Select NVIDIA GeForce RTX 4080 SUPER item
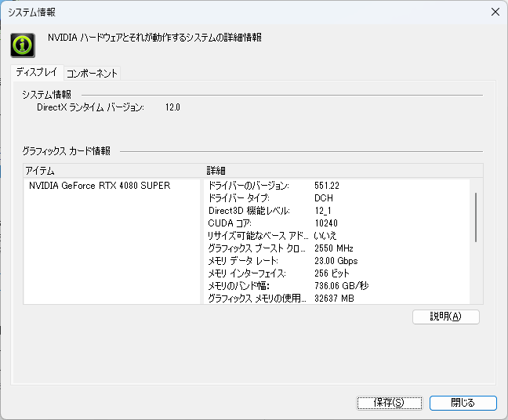Image resolution: width=508 pixels, height=420 pixels. tap(100, 186)
